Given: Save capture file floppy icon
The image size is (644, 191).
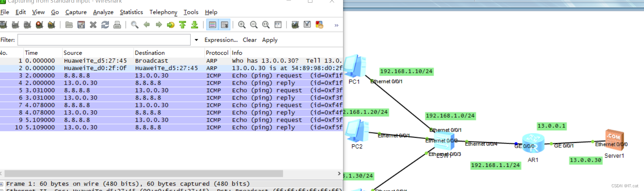Looking at the screenshot, I should coord(81,25).
